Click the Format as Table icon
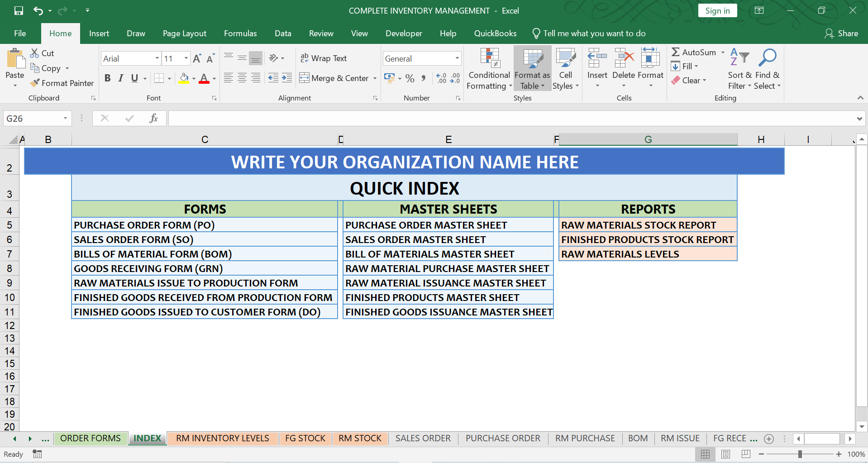This screenshot has width=868, height=463. click(x=532, y=59)
